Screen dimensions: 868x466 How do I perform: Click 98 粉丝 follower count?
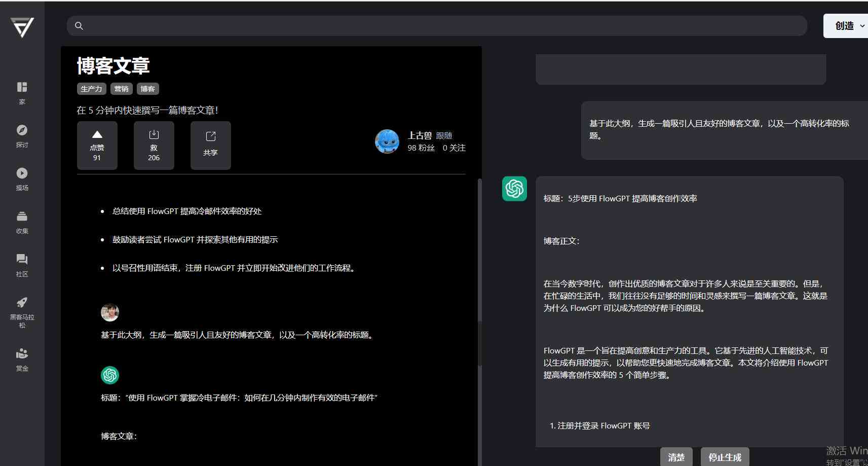(421, 148)
